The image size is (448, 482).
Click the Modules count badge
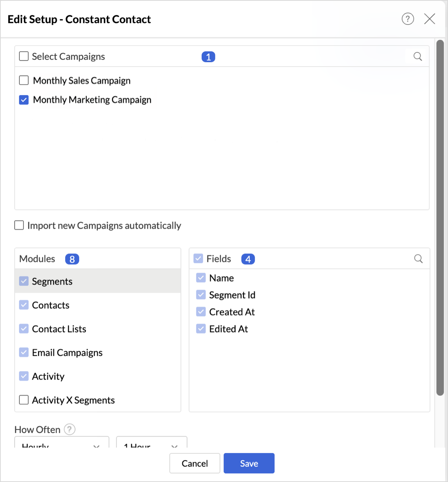(72, 259)
